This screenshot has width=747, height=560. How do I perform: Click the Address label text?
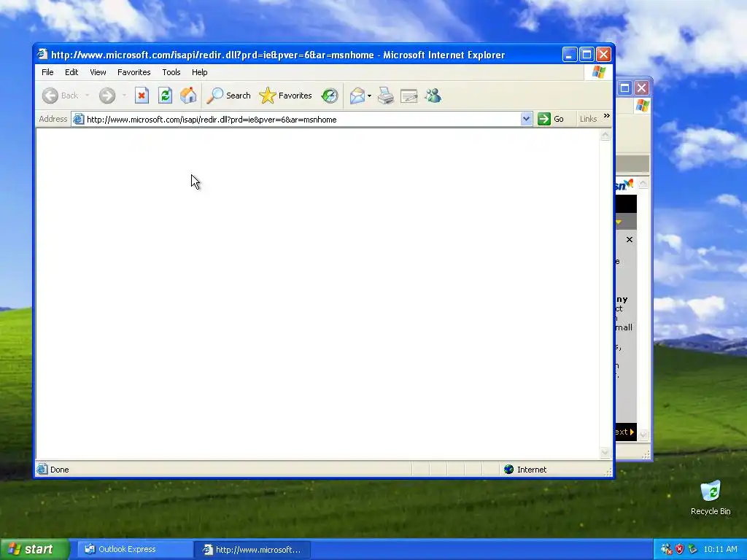tap(53, 119)
